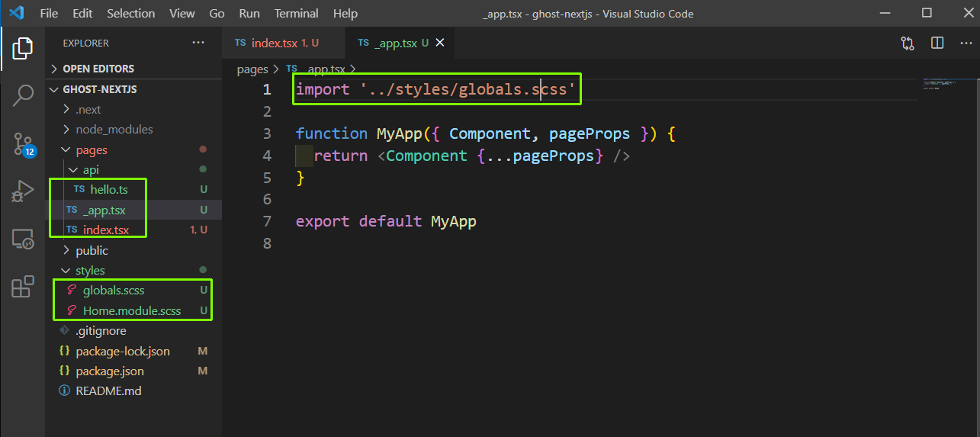This screenshot has height=437, width=980.
Task: Click line number 1 in gutter
Action: pos(267,89)
